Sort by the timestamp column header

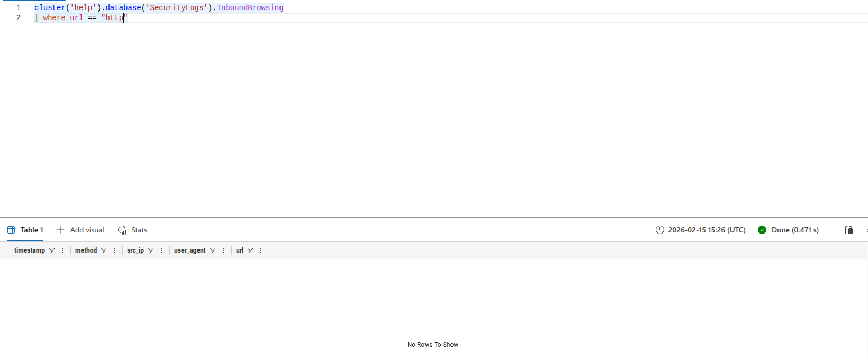point(30,250)
